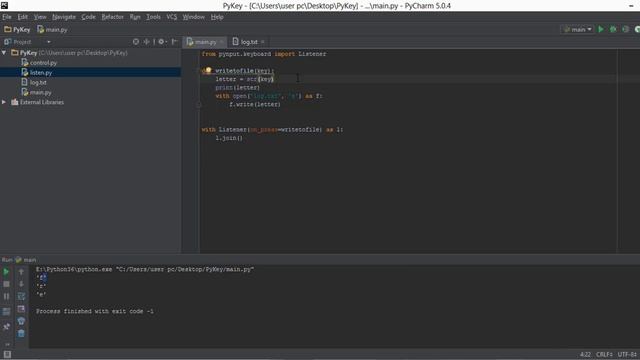Open the File menu
This screenshot has width=640, height=360.
point(7,17)
